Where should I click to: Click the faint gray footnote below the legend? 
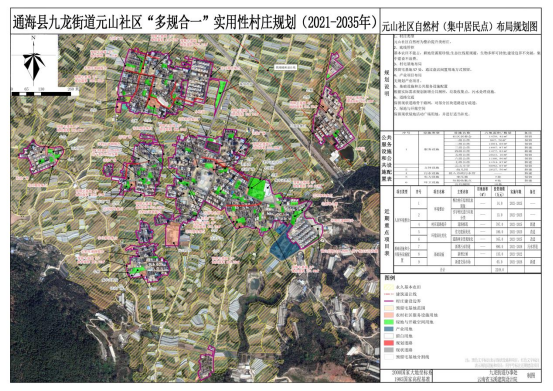(502, 363)
